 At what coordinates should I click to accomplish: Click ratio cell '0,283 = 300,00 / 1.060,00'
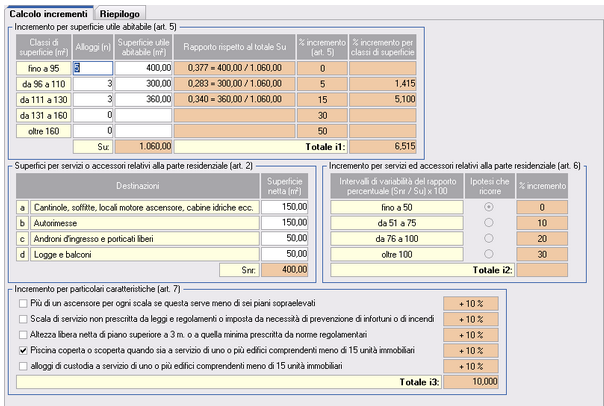(x=235, y=84)
